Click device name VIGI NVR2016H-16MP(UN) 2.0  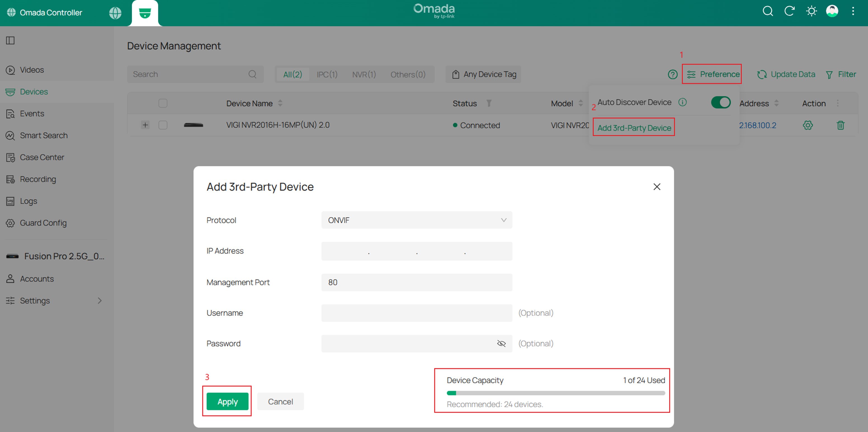coord(278,125)
